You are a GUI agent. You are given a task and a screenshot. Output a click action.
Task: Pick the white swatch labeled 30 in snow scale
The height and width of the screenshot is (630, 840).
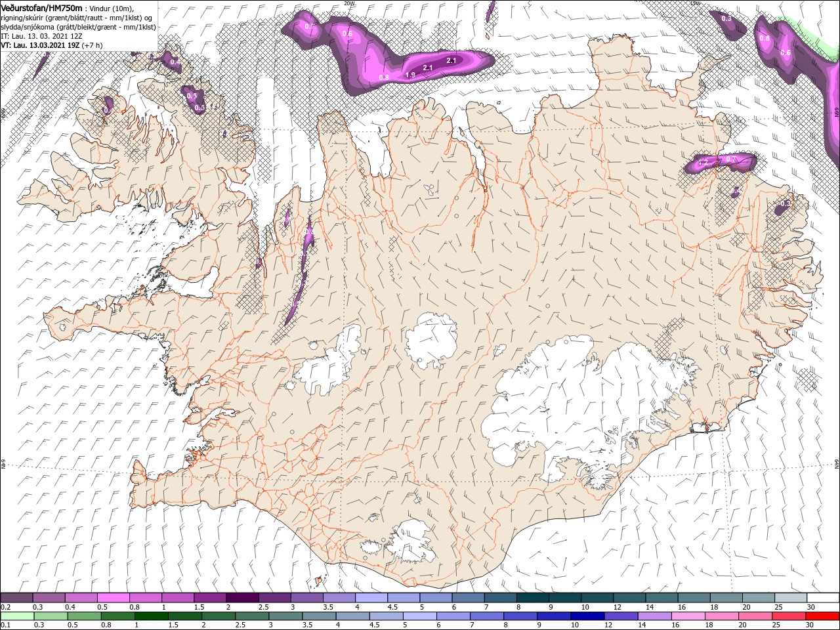(x=822, y=598)
